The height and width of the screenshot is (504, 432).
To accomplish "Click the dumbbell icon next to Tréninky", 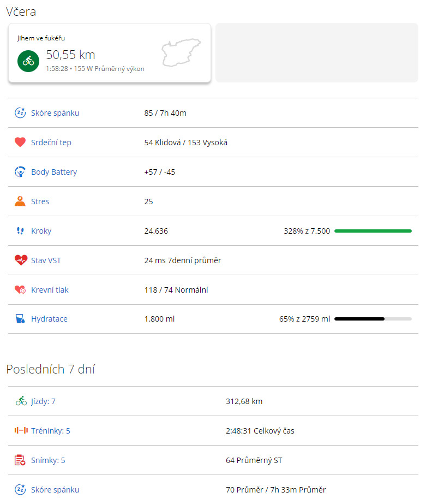I will tap(21, 430).
